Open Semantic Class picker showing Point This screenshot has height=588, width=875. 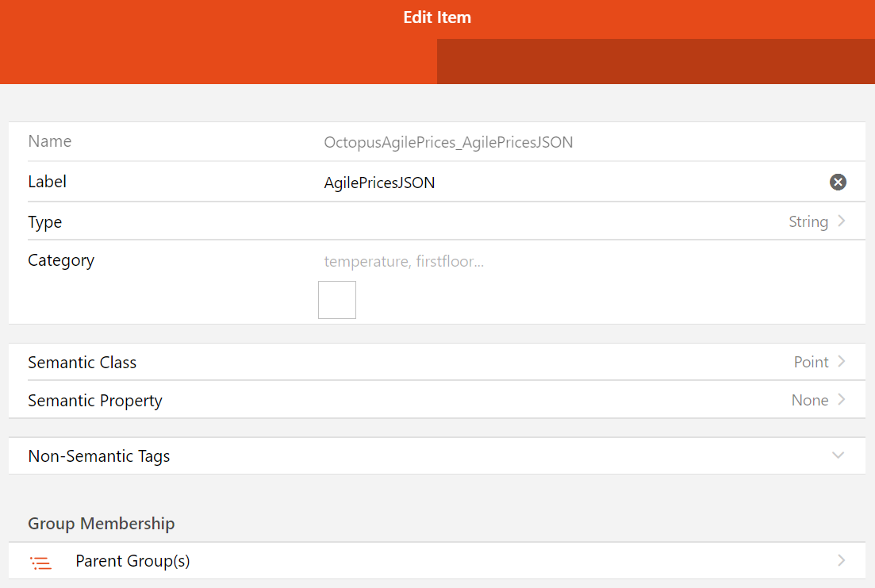pos(811,362)
